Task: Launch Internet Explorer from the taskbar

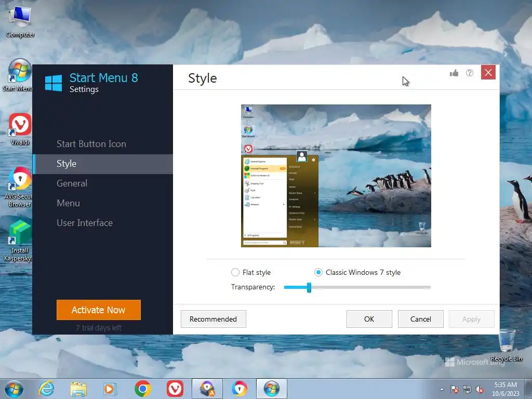Action: [x=46, y=389]
